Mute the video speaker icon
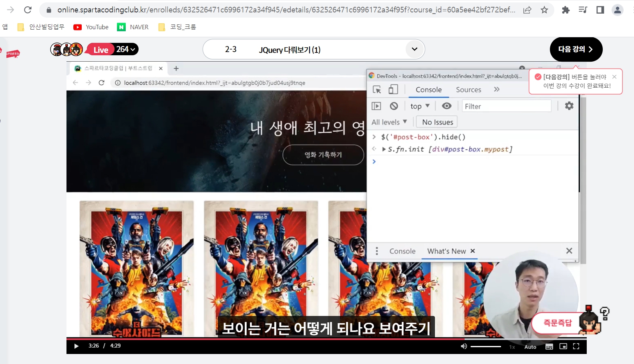The image size is (634, 364). pyautogui.click(x=463, y=346)
